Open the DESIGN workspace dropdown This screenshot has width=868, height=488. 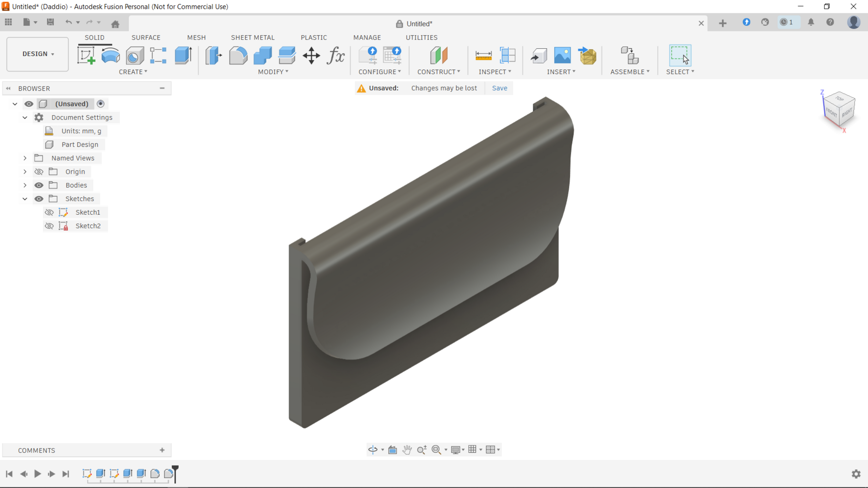click(x=38, y=54)
